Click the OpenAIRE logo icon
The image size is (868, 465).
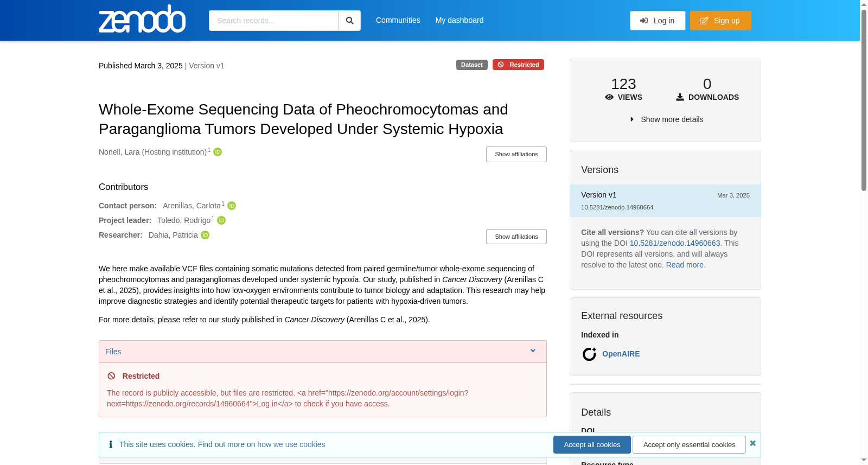(589, 354)
